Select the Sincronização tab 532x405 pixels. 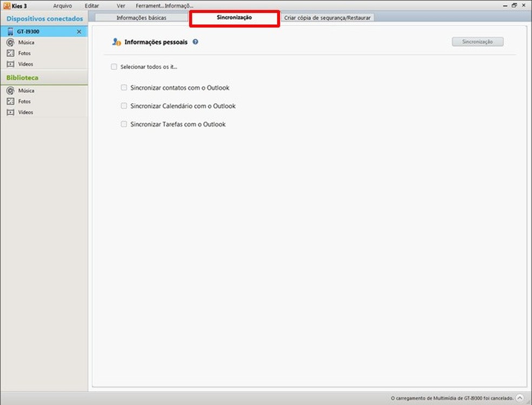235,18
